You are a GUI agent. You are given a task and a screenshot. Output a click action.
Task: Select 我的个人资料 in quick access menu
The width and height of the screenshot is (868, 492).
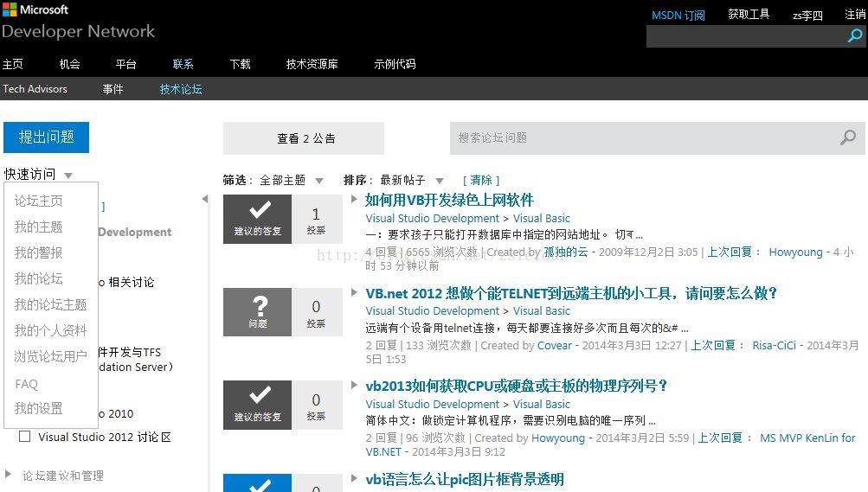click(51, 330)
